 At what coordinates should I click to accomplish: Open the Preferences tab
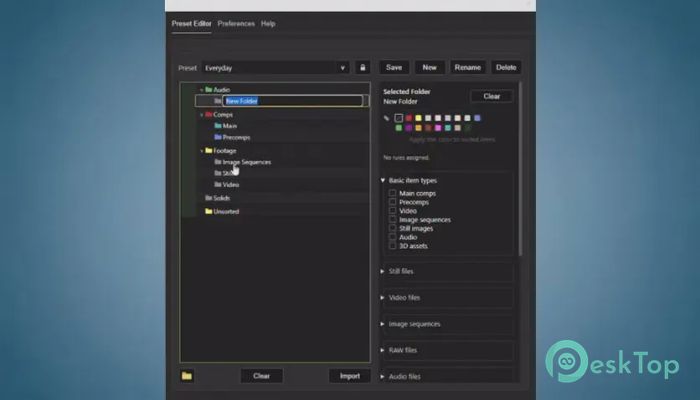236,24
